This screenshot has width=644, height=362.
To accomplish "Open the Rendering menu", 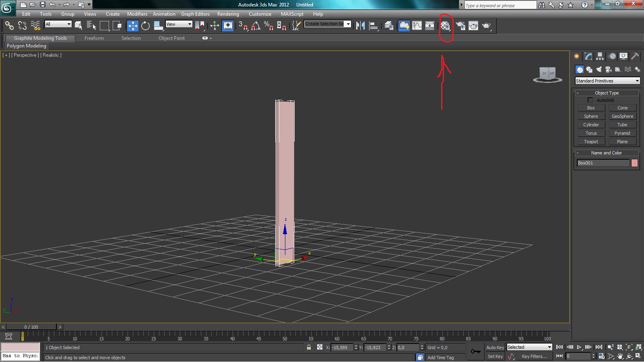I will tap(228, 14).
